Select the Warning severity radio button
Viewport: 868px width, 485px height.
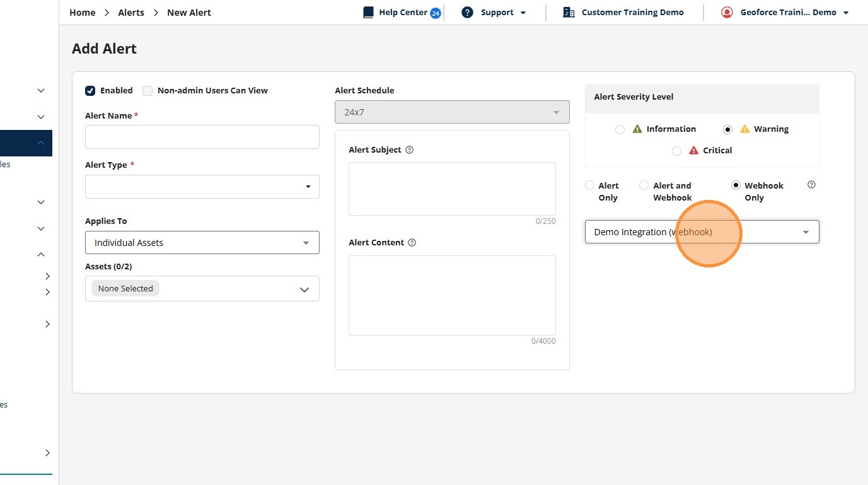pos(727,129)
